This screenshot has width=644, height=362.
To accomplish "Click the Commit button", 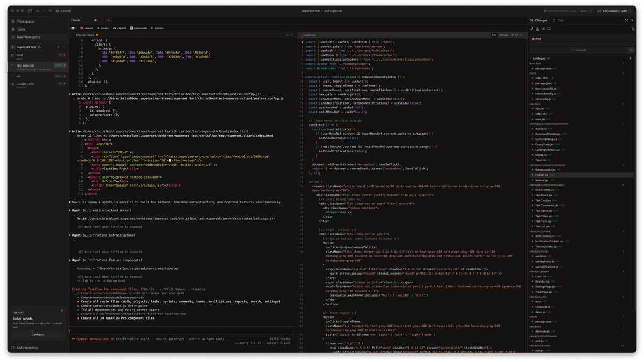I will pos(578,50).
